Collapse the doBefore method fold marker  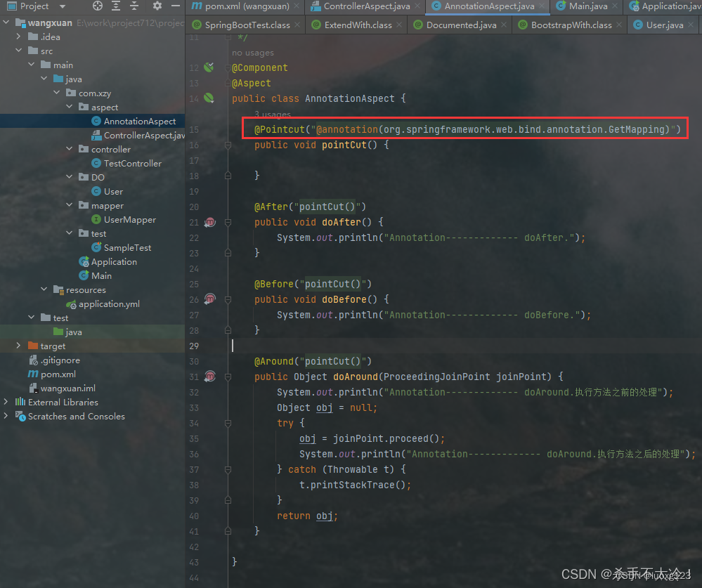point(228,299)
